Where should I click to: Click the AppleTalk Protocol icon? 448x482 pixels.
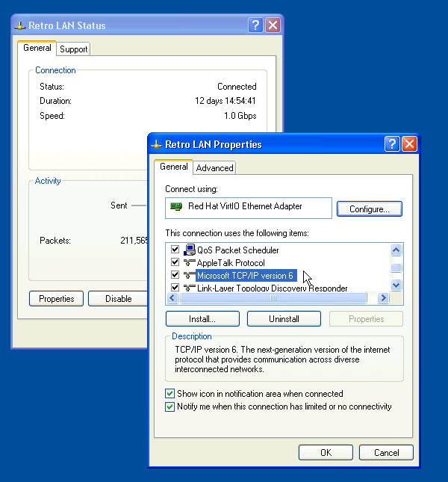(x=190, y=263)
